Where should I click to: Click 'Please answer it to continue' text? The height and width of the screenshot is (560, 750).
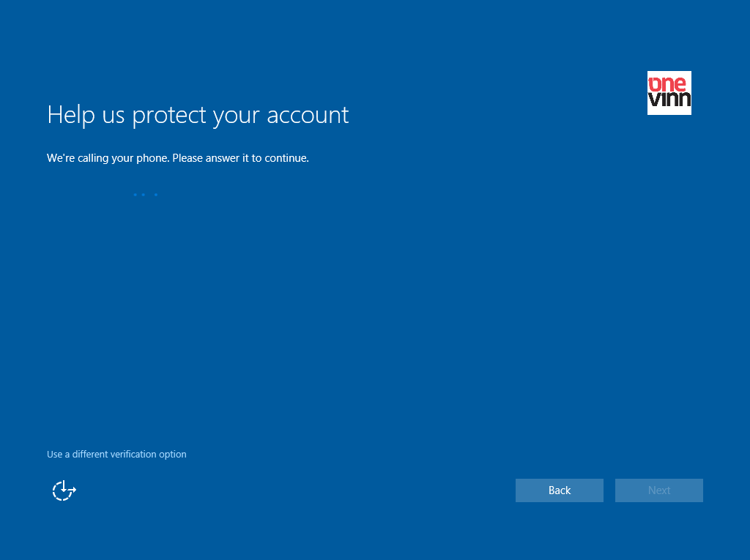[x=240, y=158]
